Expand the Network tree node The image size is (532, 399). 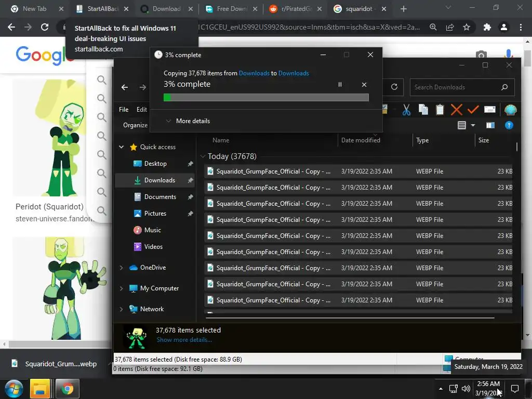pyautogui.click(x=121, y=309)
